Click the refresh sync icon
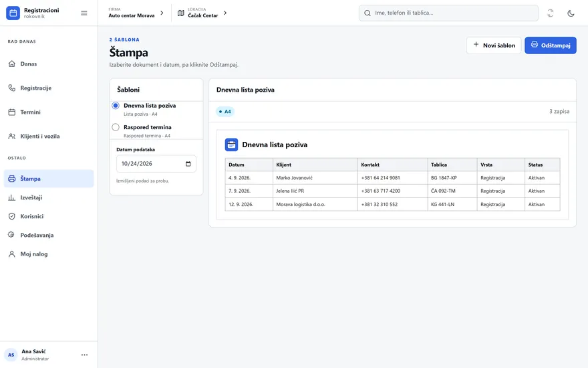The width and height of the screenshot is (588, 368). tap(550, 13)
